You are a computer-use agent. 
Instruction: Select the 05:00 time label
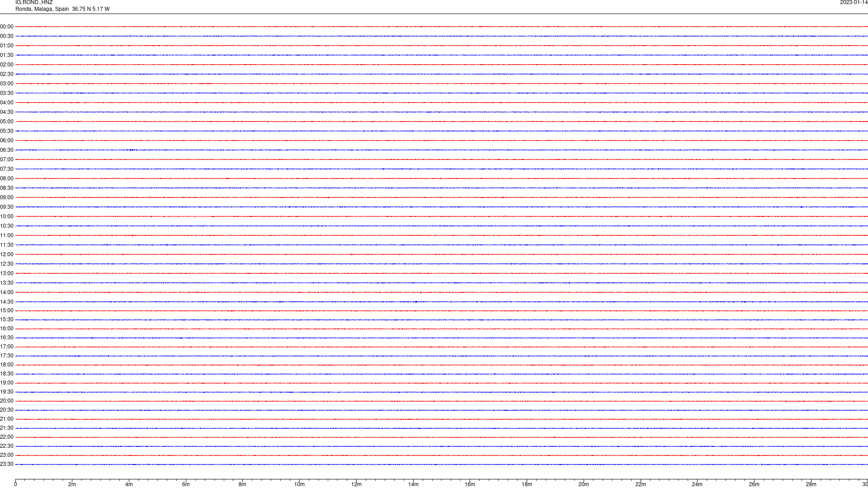(7, 122)
